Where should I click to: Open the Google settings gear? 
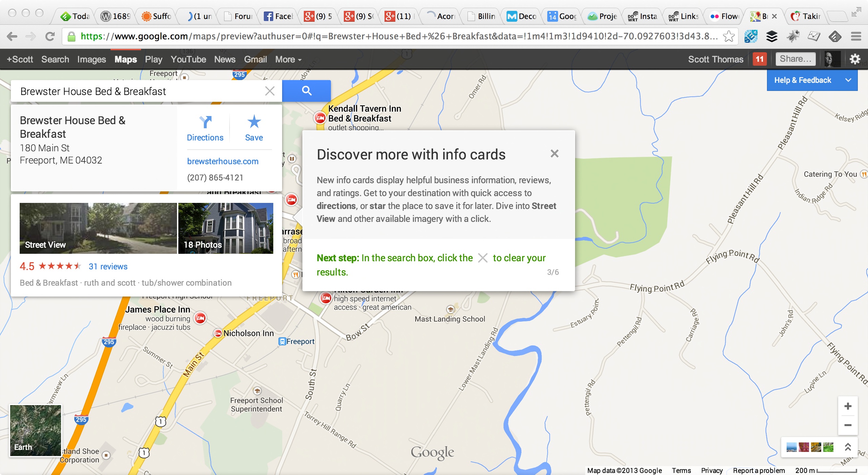(855, 59)
